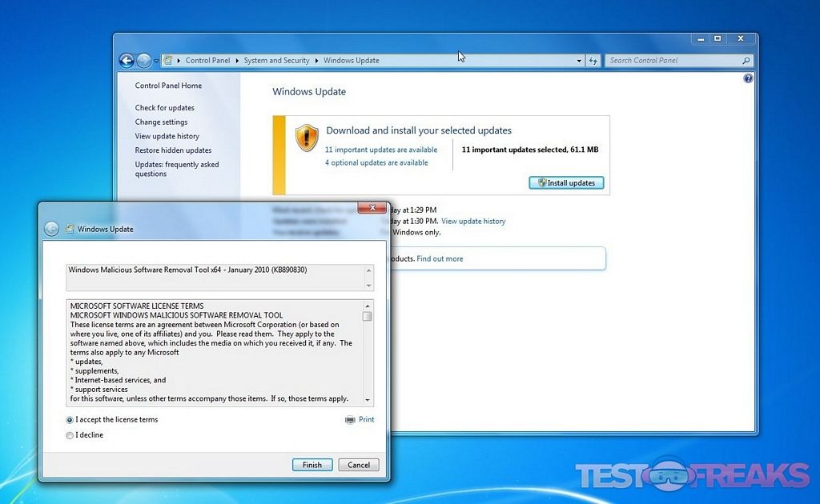Click the Windows Update dialog title icon
This screenshot has width=820, height=504.
tap(70, 229)
